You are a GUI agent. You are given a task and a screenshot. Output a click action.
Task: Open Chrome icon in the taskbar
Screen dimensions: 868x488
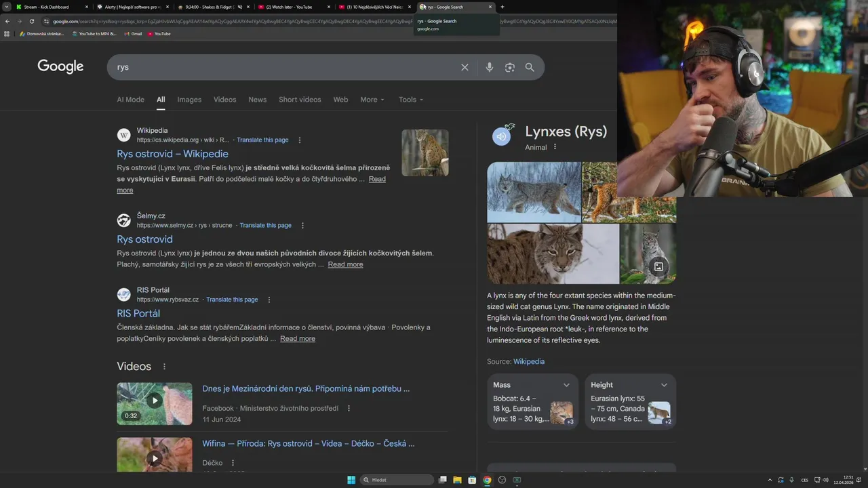tap(487, 480)
